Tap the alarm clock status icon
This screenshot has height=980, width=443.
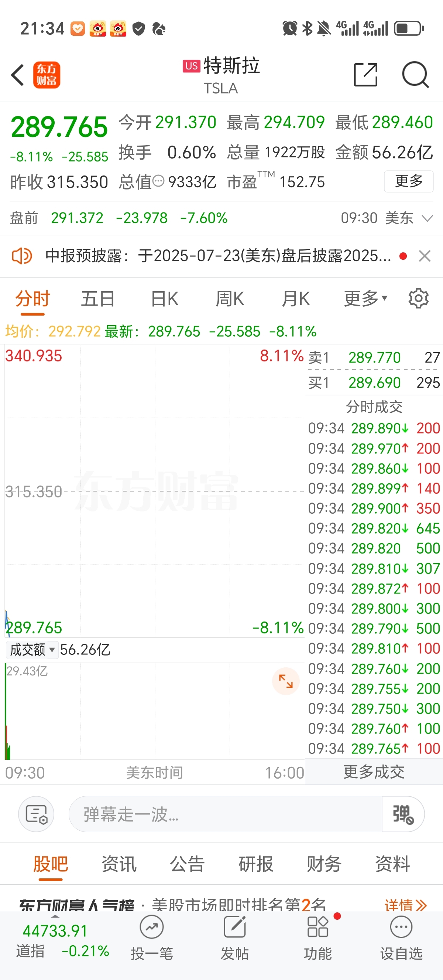click(x=289, y=28)
